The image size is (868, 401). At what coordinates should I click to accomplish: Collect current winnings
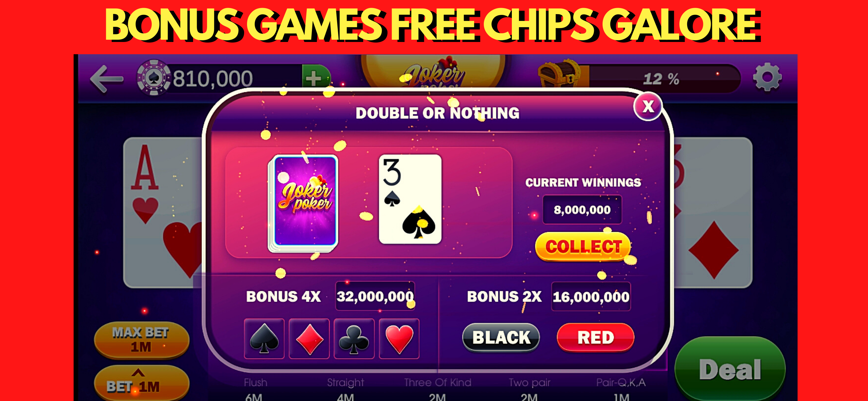(583, 246)
